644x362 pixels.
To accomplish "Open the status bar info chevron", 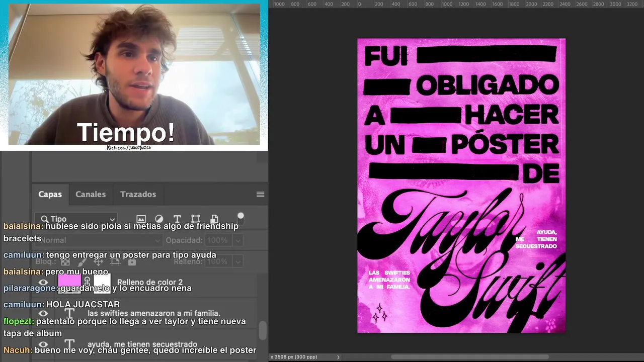I will (338, 357).
